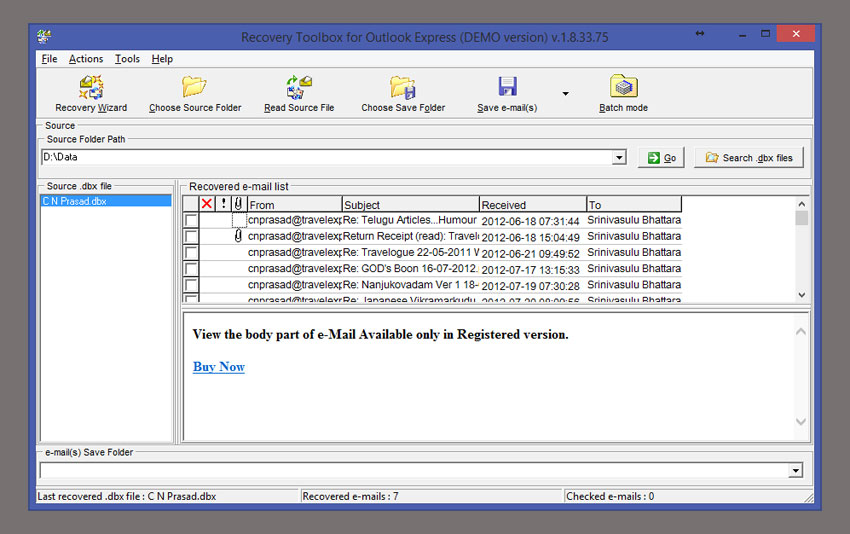Click received date 2012-06-18 07:31:44
Screen dimensions: 850x534
coord(530,221)
